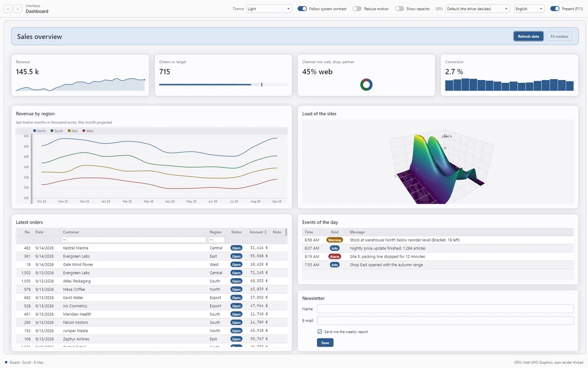The image size is (588, 368).
Task: Toggle the South series in the chart legend
Action: pyautogui.click(x=57, y=131)
